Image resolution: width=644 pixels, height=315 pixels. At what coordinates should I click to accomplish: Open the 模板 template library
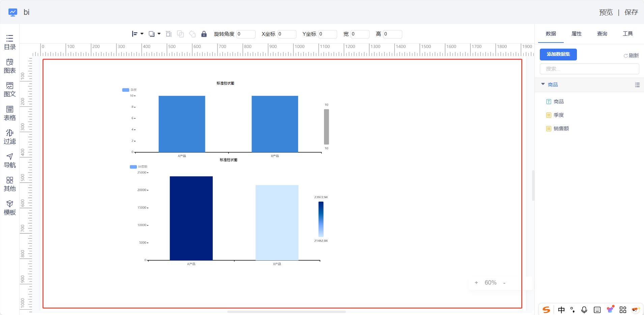coord(10,208)
